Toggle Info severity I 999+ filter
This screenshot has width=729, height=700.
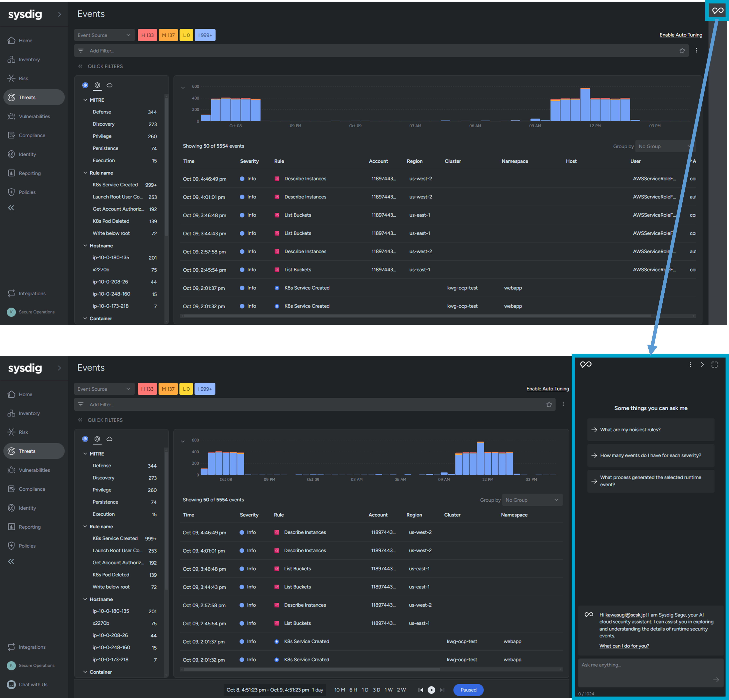(x=205, y=389)
